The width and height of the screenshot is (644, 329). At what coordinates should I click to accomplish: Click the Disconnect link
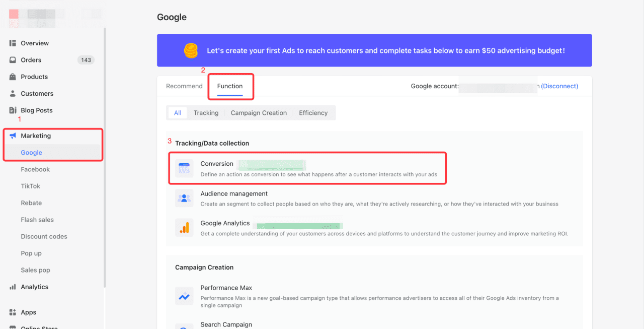tap(559, 86)
